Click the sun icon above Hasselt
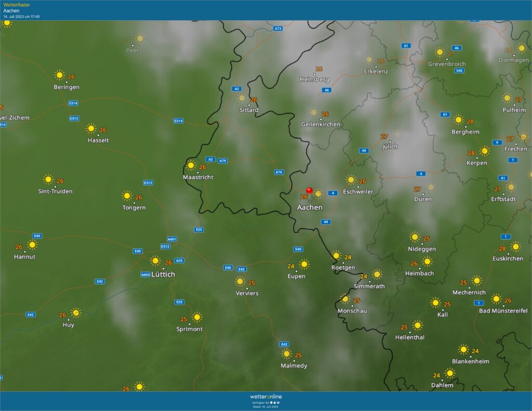Image resolution: width=532 pixels, height=411 pixels. pyautogui.click(x=91, y=128)
